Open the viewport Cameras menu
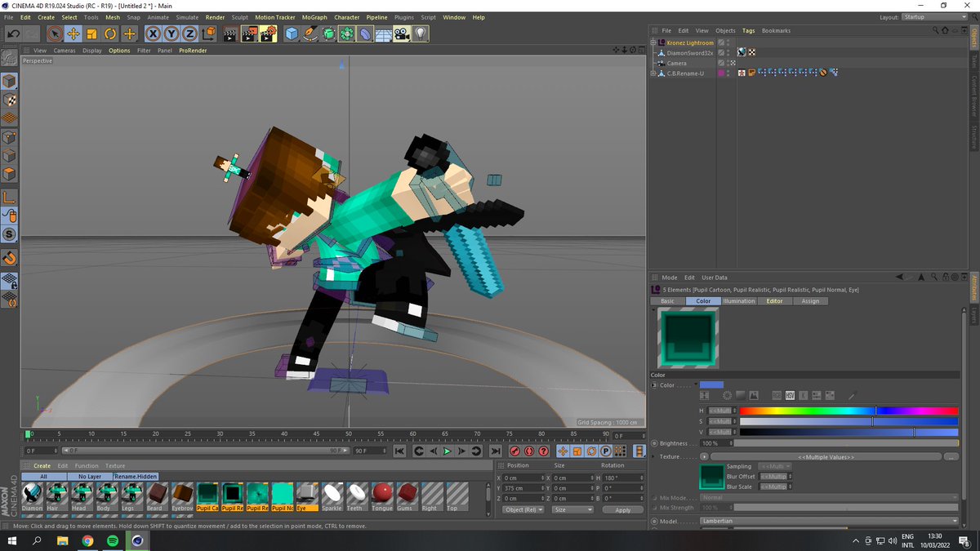 (x=65, y=51)
